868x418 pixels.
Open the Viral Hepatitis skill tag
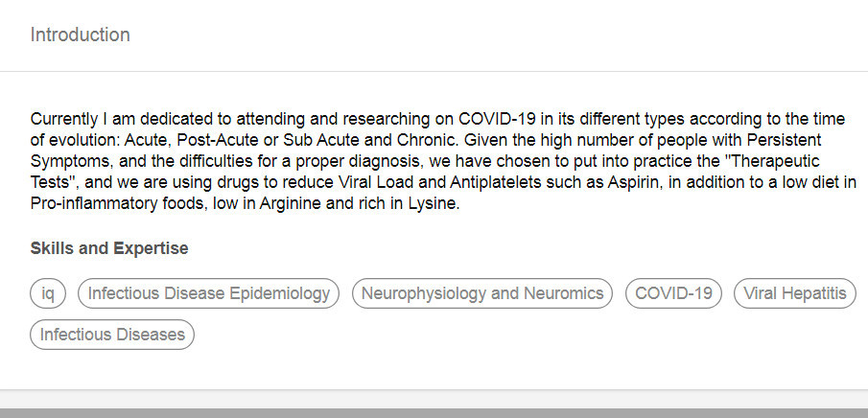795,292
